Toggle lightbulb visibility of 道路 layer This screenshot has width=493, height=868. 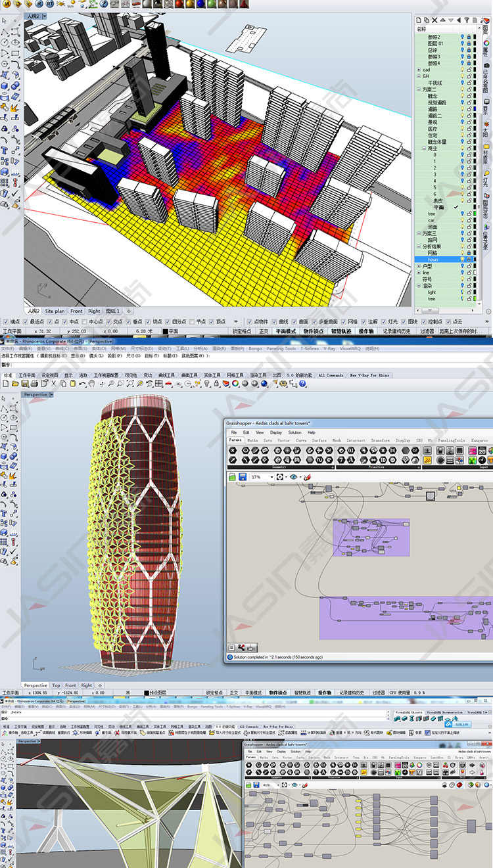462,109
